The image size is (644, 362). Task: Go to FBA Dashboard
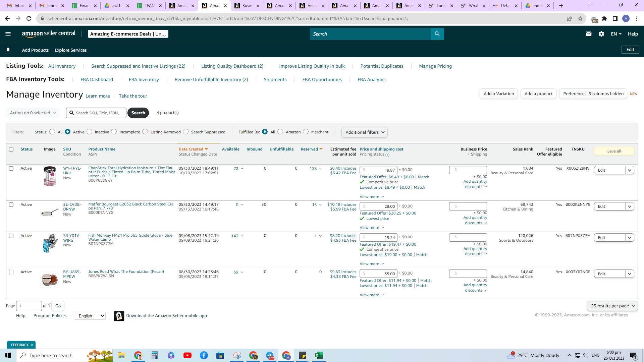tap(97, 79)
